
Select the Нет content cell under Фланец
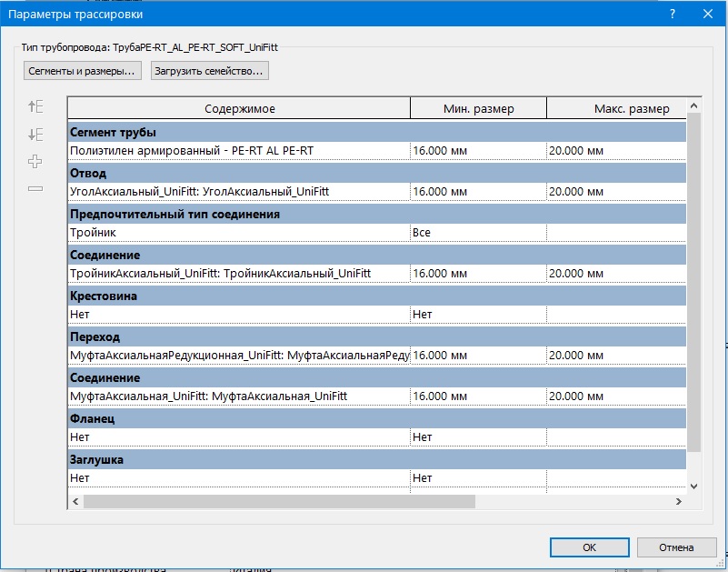(239, 437)
